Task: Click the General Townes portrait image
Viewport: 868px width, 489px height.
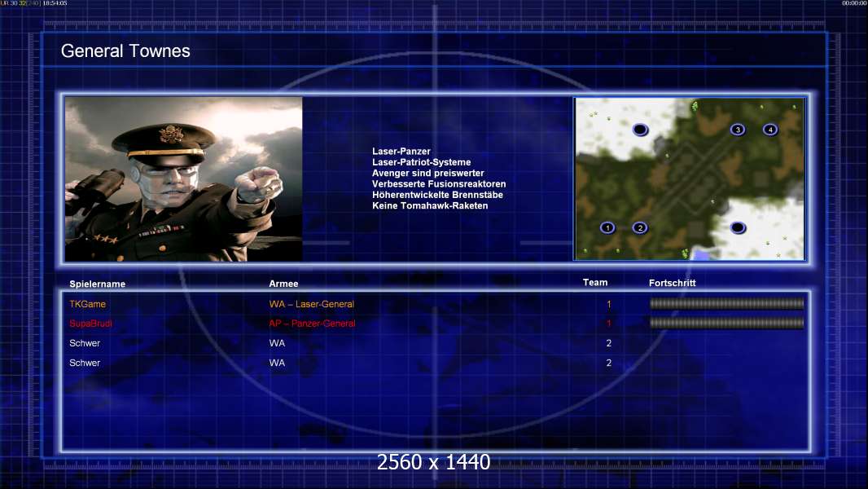Action: (183, 178)
